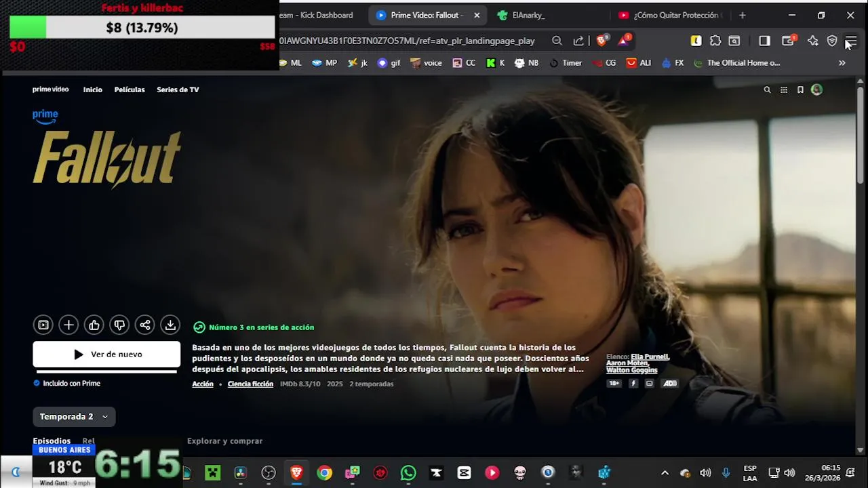Open the Brave hamburger menu

point(851,41)
